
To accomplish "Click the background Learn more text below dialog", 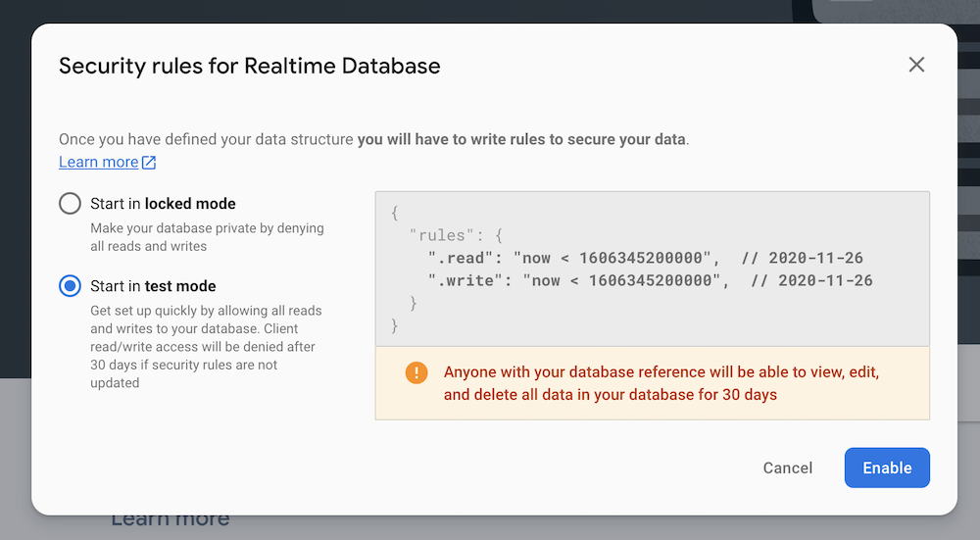I will coord(170,519).
